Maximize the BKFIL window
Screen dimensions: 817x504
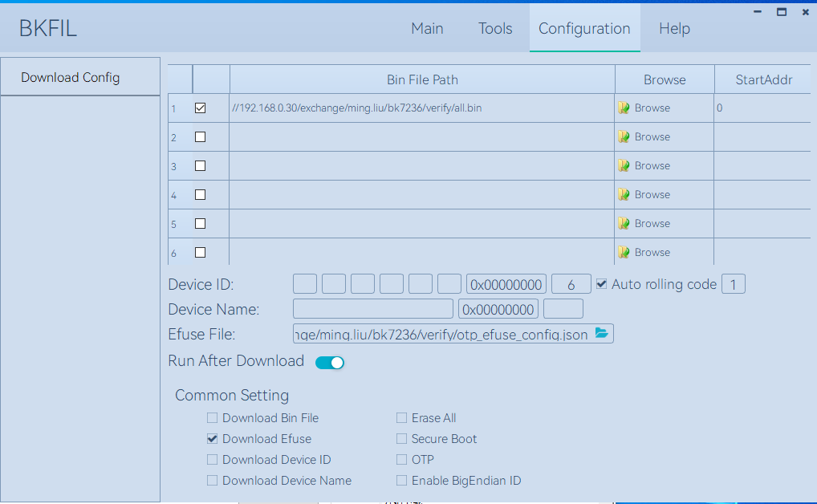[781, 12]
